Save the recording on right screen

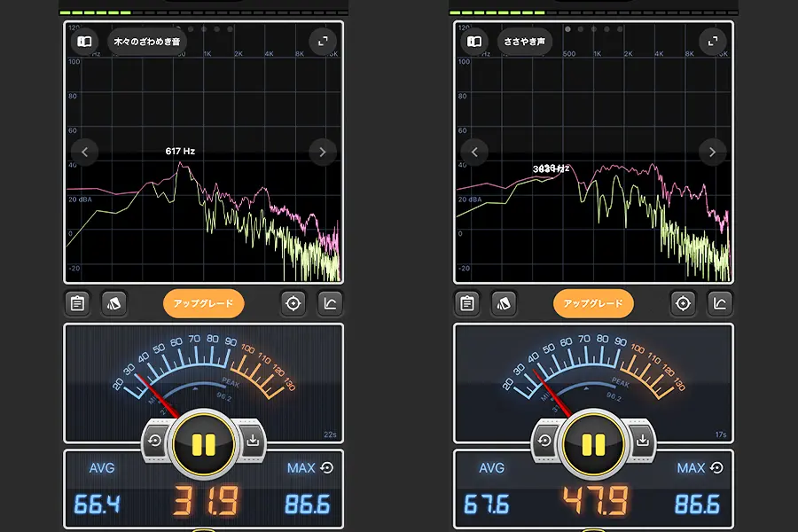click(642, 441)
